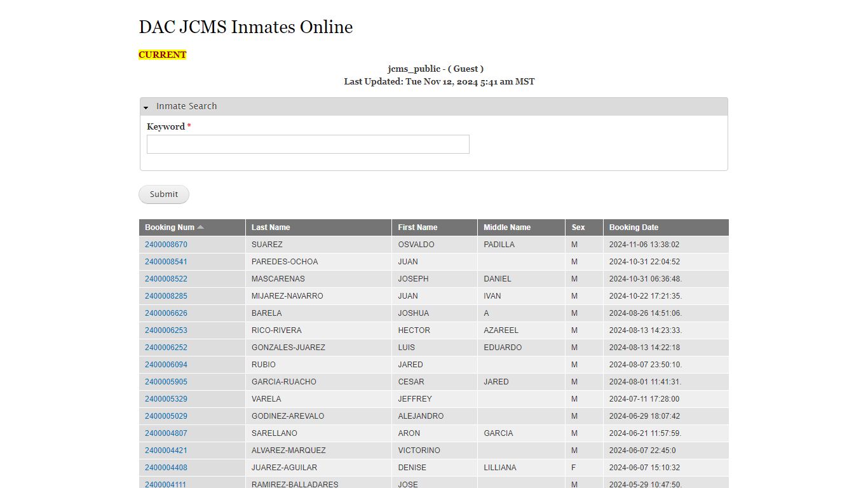Select last name GONZALES-JUAREZ cell
The image size is (868, 488).
click(x=318, y=348)
